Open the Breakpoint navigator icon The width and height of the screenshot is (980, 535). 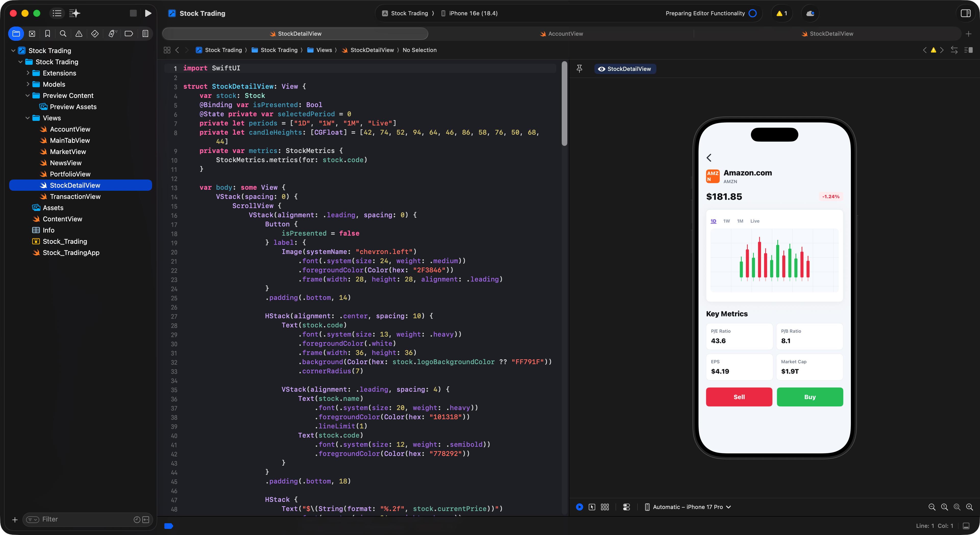coord(129,34)
